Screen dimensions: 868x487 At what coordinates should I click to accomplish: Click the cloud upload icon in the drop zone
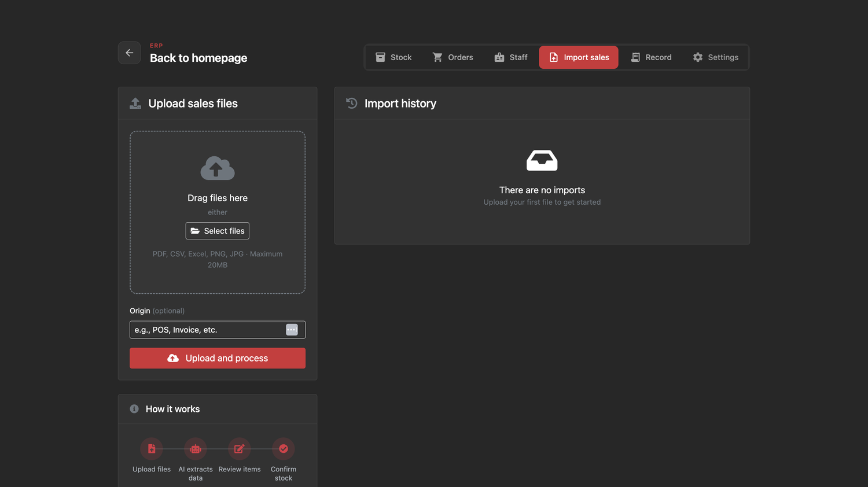tap(218, 168)
